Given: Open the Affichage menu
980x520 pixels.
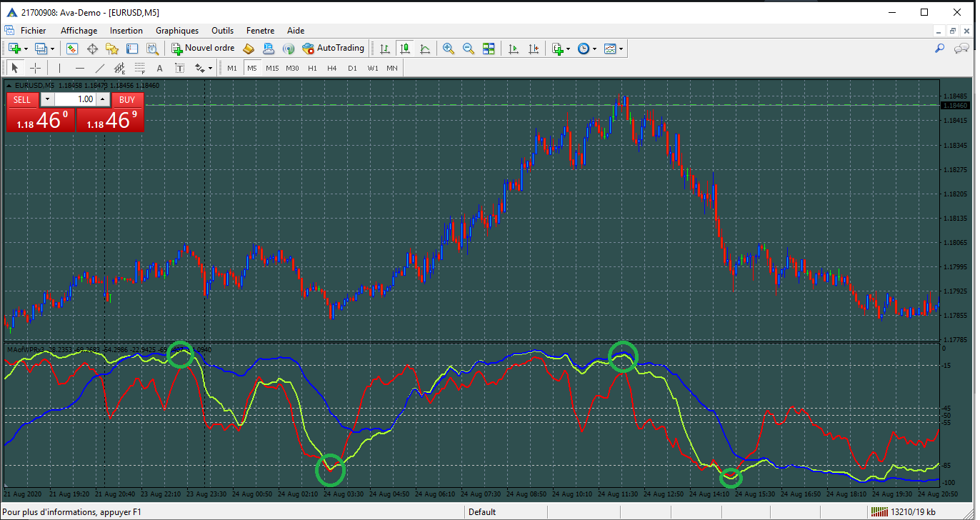Looking at the screenshot, I should [79, 31].
